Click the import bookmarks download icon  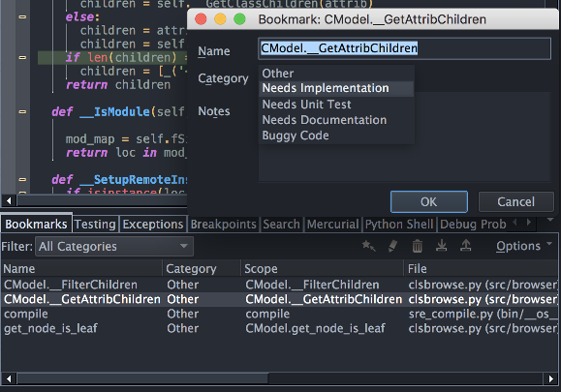click(x=441, y=246)
